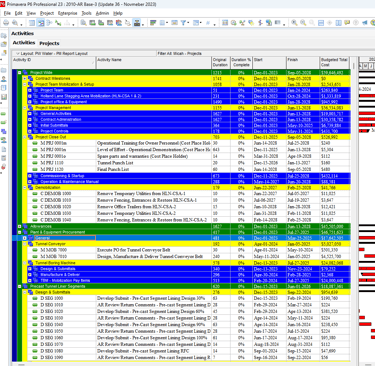Sort by the Activity ID column header

54,63
